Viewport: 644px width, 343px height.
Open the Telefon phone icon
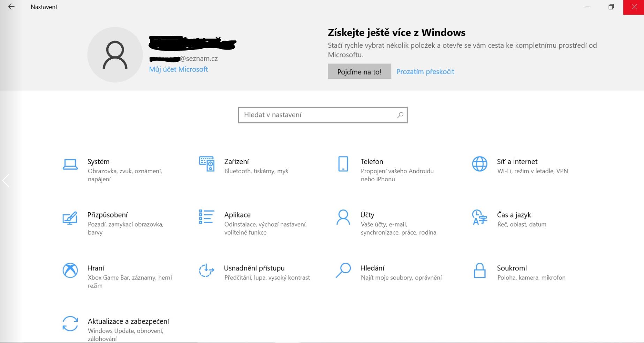(x=343, y=164)
